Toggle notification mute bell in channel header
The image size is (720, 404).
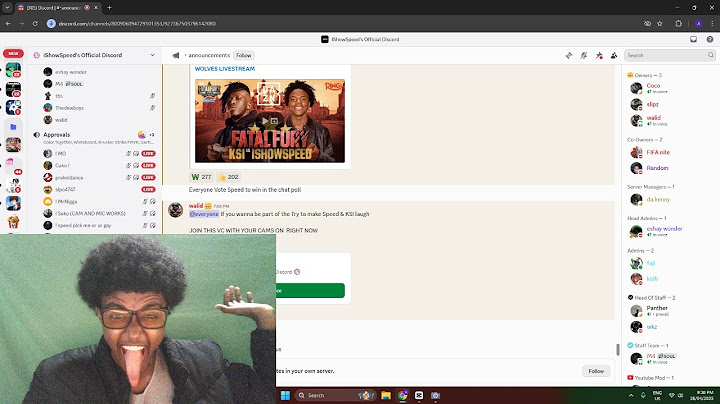pos(584,56)
